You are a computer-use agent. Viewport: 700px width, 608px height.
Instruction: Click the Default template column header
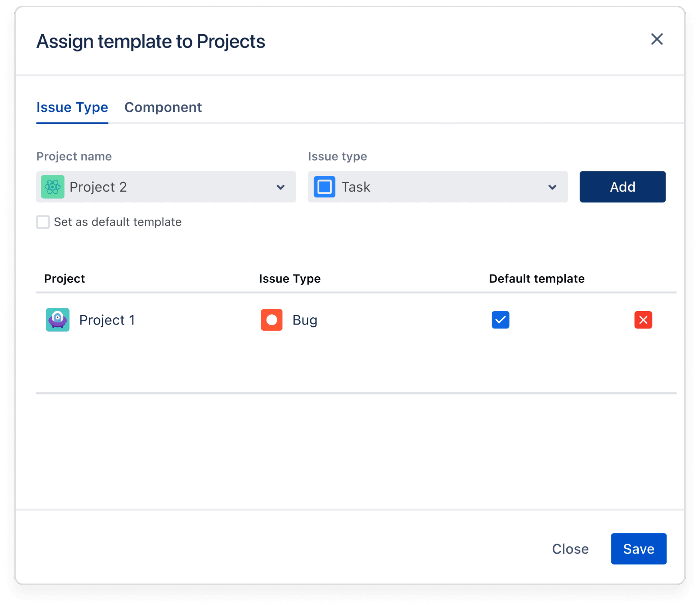[x=537, y=278]
